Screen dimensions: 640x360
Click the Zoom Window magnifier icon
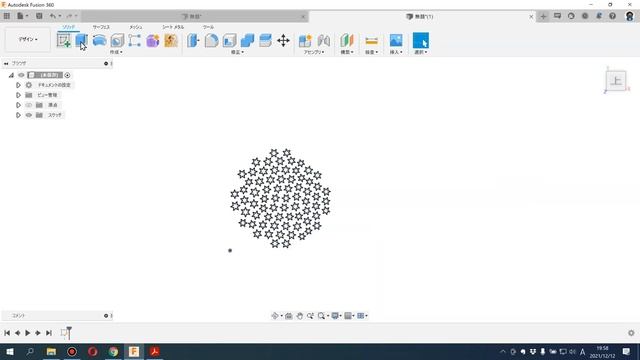click(321, 316)
